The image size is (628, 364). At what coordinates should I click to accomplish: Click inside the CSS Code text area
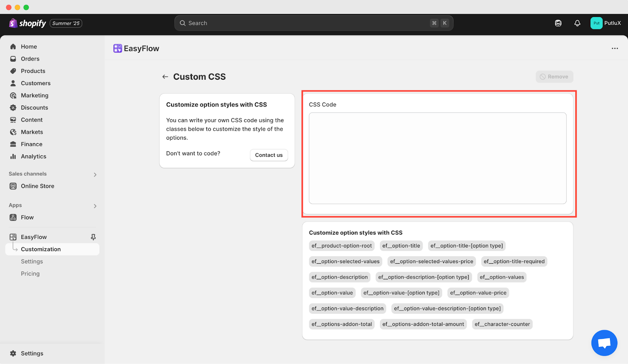[x=438, y=158]
